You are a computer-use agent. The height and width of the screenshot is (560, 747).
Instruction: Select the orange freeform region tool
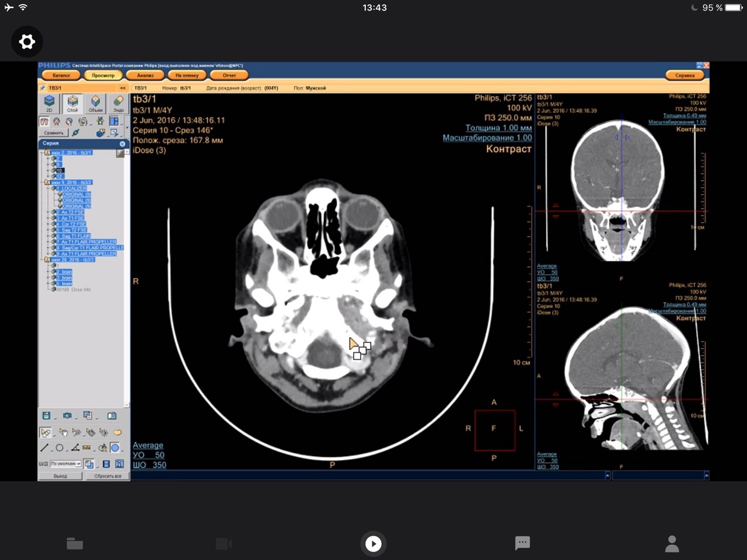point(117,432)
